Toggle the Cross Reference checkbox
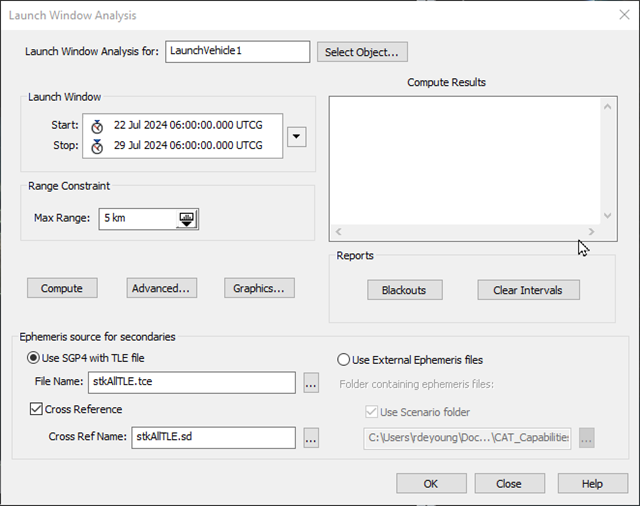This screenshot has width=640, height=506. pos(34,409)
